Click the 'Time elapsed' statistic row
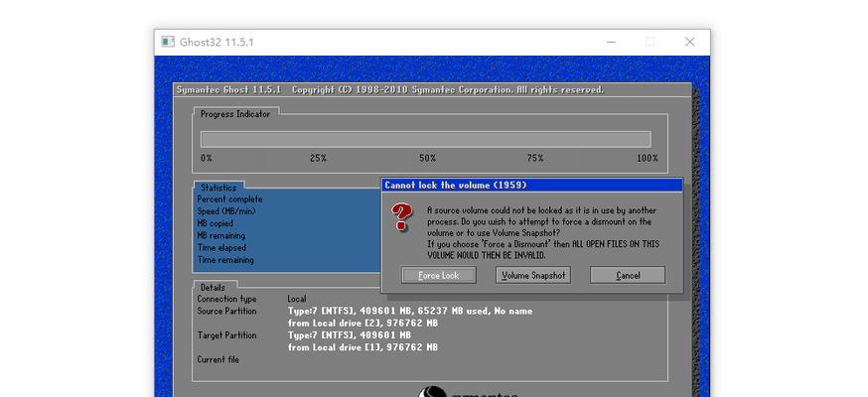Screen dimensions: 868x397 tap(221, 248)
